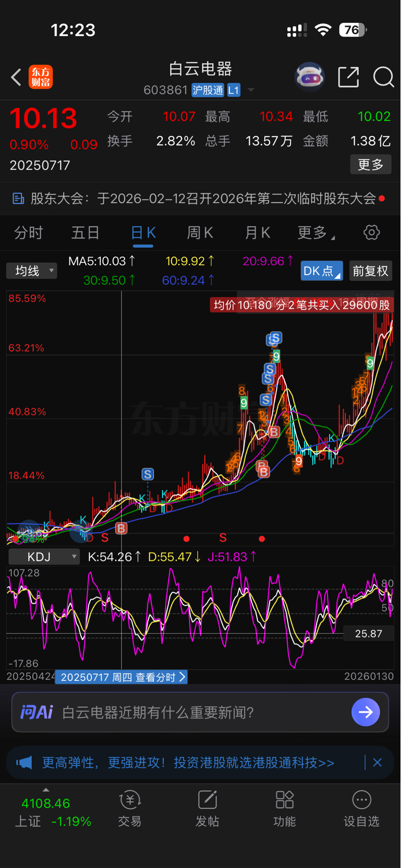Open the 股东大会 announcement link
The width and height of the screenshot is (401, 868).
203,199
